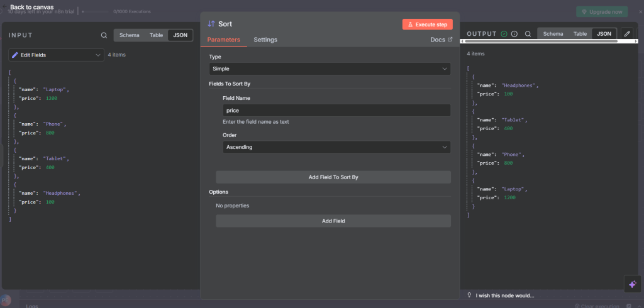
Task: Open the Type dropdown set to Simple
Action: tap(330, 69)
